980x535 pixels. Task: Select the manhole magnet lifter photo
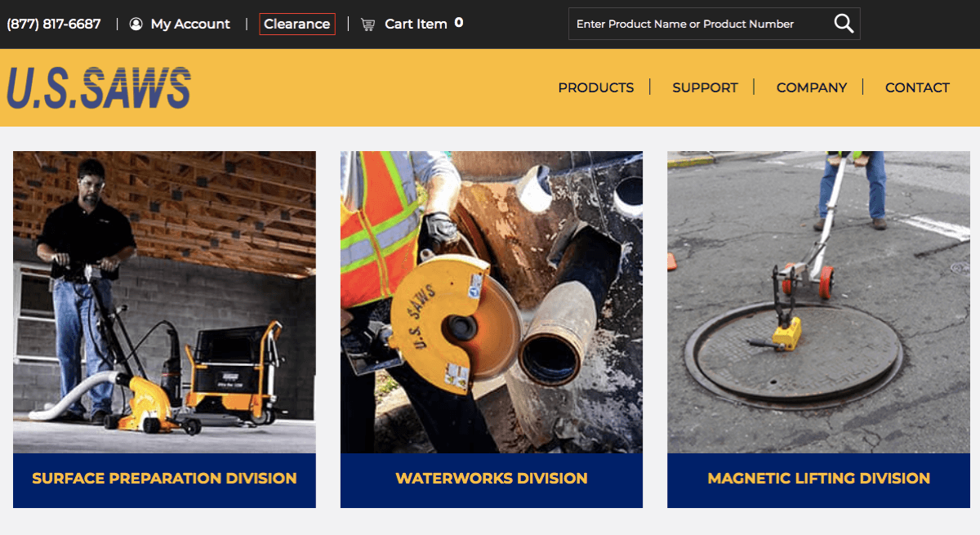(x=818, y=302)
